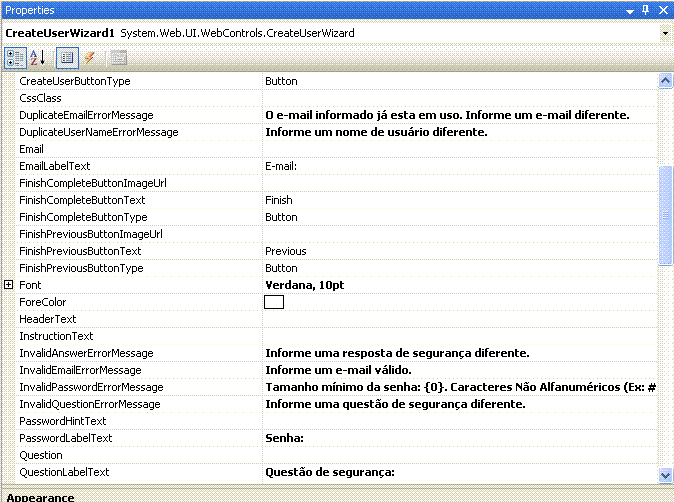This screenshot has height=502, width=674.
Task: Show the Properties list view icon
Action: point(67,58)
